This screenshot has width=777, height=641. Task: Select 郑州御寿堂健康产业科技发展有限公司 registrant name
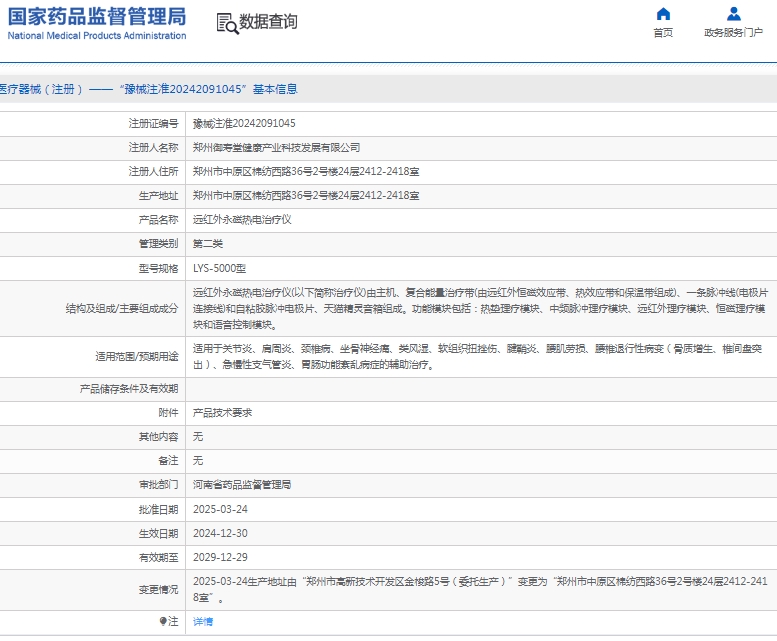click(276, 148)
